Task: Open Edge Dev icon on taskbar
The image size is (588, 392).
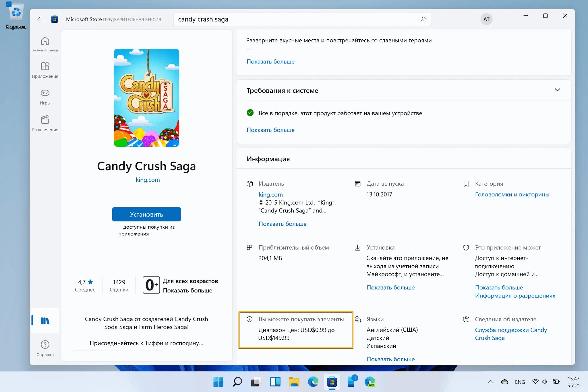Action: (370, 382)
